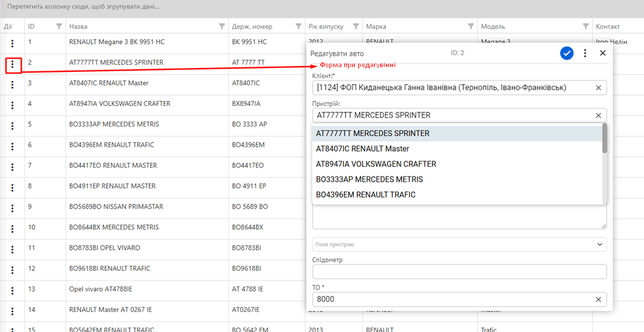Choose AT8947IA VOLKSWAGEN CRAFTER from dropdown list
Screen dimensions: 644x332
(457, 164)
